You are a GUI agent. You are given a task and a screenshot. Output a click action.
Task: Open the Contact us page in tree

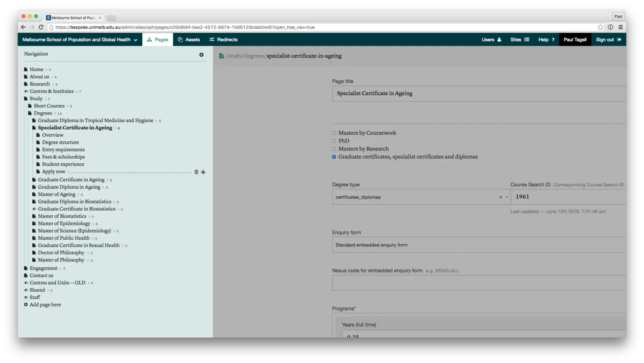coord(41,276)
